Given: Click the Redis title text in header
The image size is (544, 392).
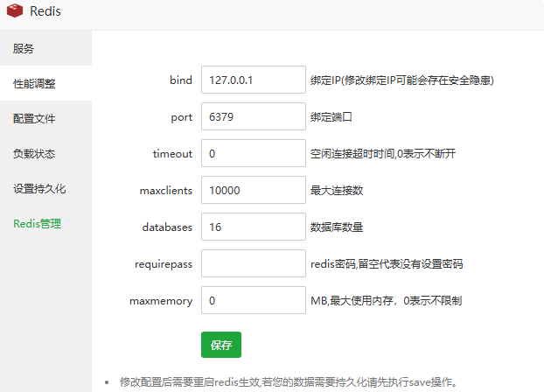Looking at the screenshot, I should tap(45, 12).
